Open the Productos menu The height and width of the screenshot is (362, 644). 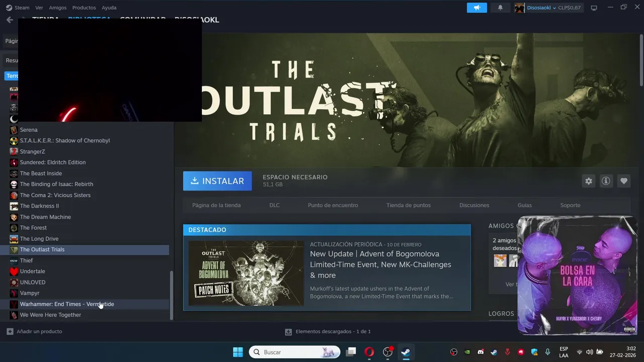(x=84, y=8)
